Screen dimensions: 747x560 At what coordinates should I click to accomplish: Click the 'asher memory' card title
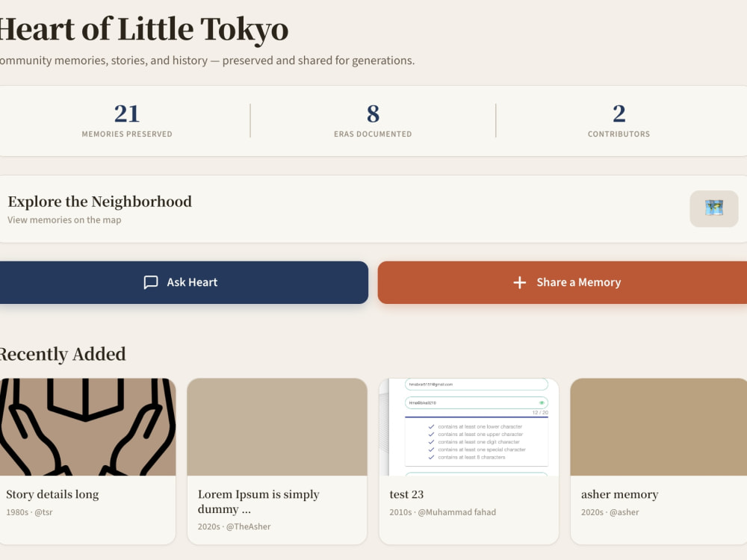(x=619, y=494)
